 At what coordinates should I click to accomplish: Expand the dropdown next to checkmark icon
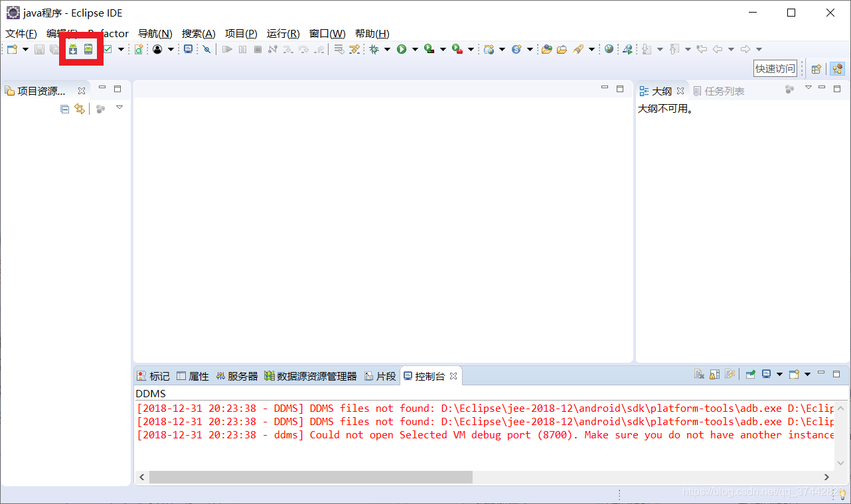121,50
